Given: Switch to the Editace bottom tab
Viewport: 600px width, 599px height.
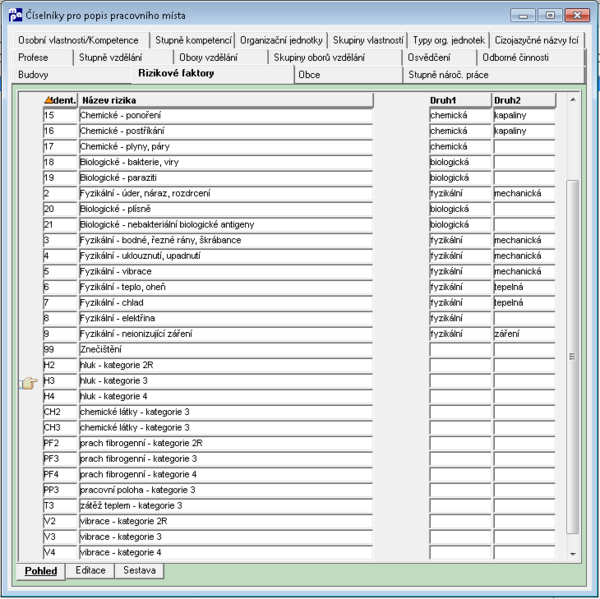Looking at the screenshot, I should (x=90, y=570).
